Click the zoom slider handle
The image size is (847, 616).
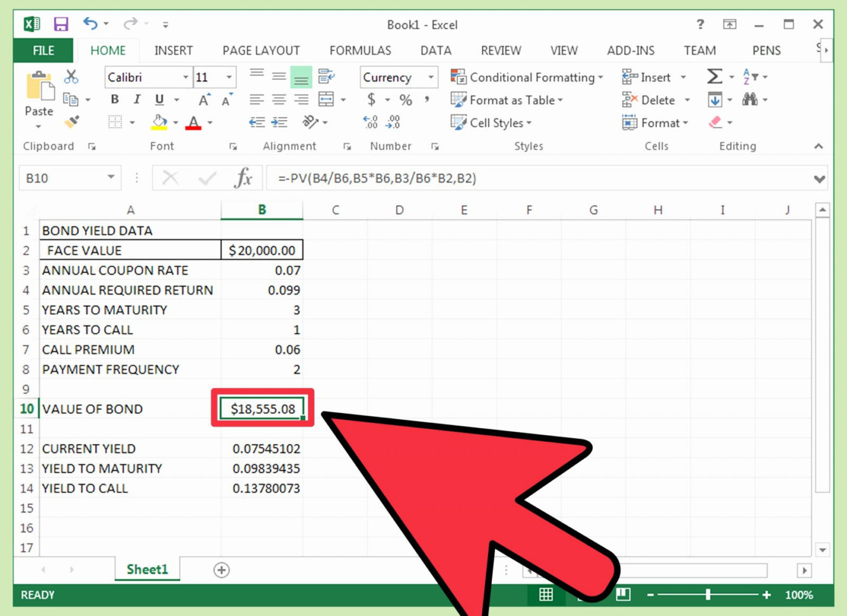[708, 594]
